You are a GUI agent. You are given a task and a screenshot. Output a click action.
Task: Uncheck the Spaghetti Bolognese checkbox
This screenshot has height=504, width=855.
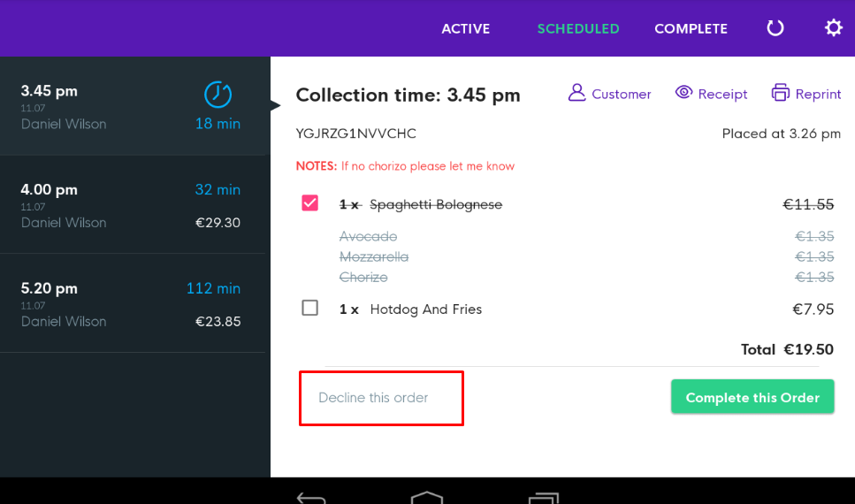point(310,204)
